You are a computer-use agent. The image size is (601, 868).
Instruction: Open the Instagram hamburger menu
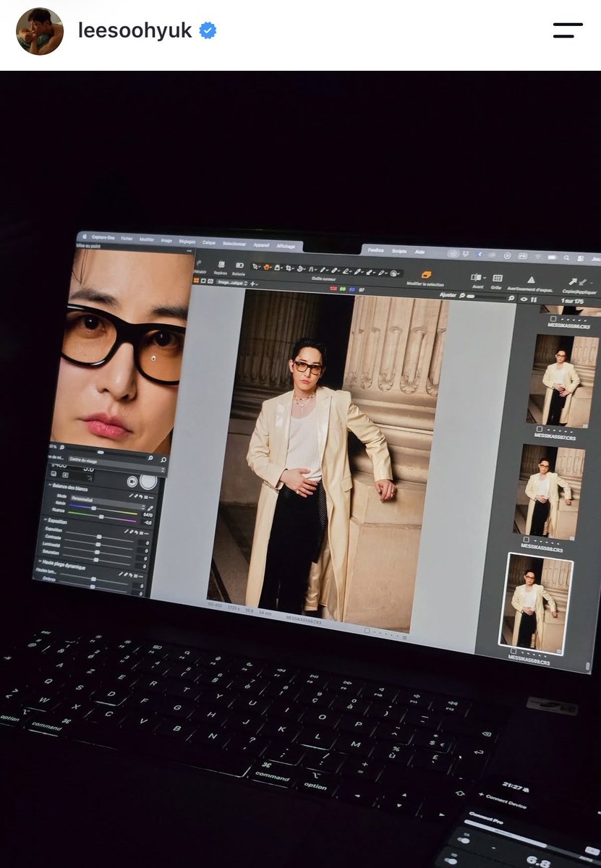[x=568, y=30]
